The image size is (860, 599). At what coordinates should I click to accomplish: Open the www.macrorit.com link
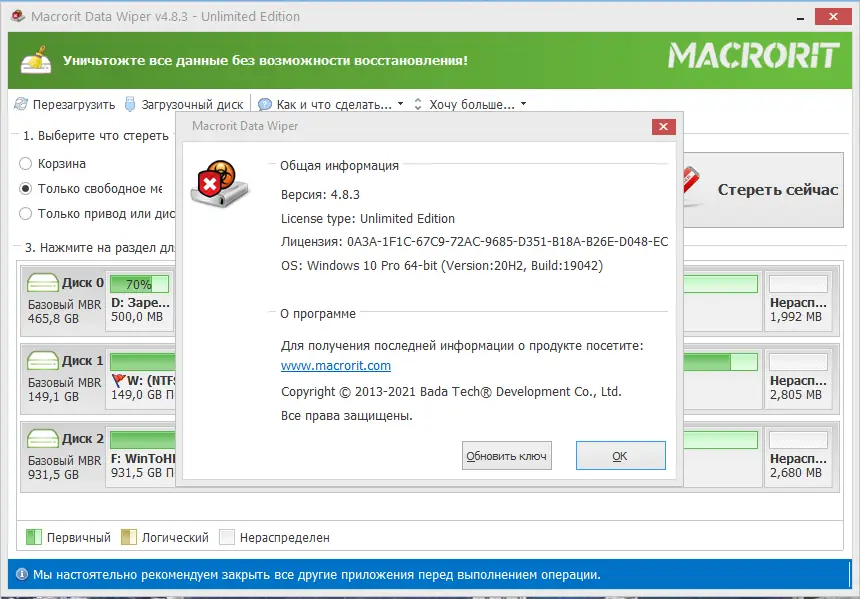[x=336, y=365]
